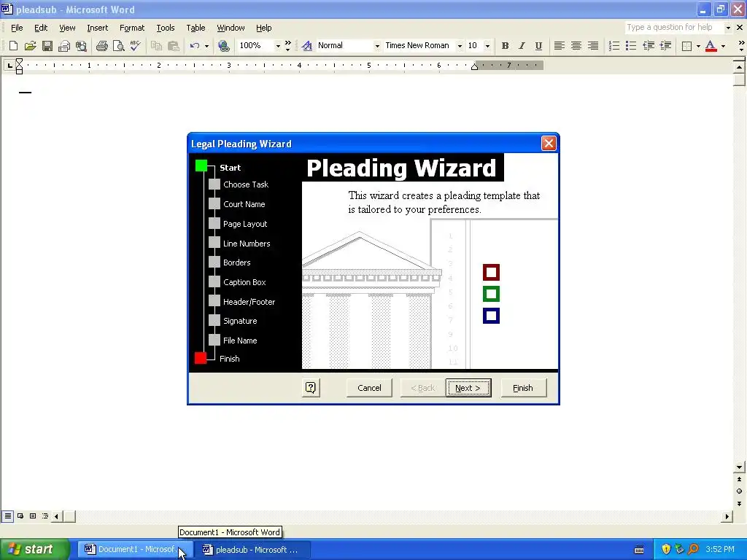Screen dimensions: 747x560
Task: Increase the paragraph indent
Action: pyautogui.click(x=665, y=46)
